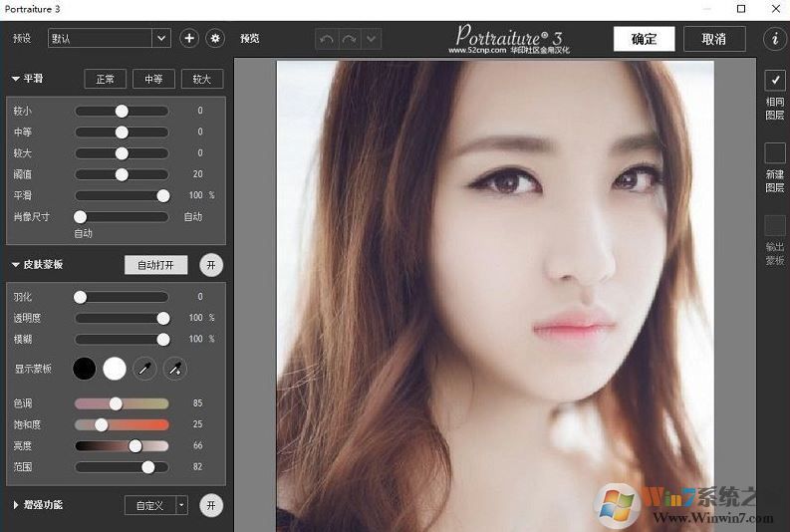Open the 自定义 dropdown arrow
790x532 pixels.
[181, 505]
